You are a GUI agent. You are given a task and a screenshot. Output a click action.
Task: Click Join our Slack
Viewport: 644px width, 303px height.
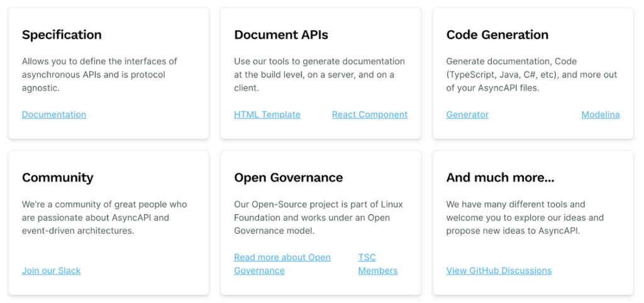coord(52,270)
